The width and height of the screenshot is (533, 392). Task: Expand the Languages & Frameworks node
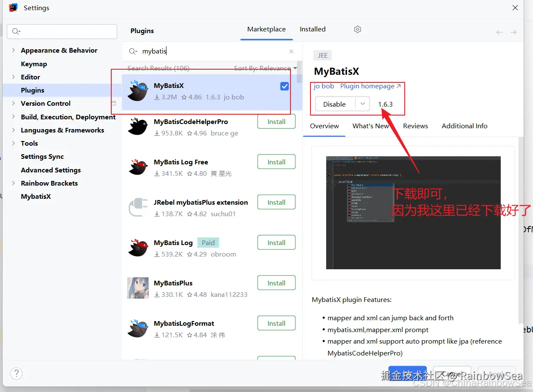[14, 130]
